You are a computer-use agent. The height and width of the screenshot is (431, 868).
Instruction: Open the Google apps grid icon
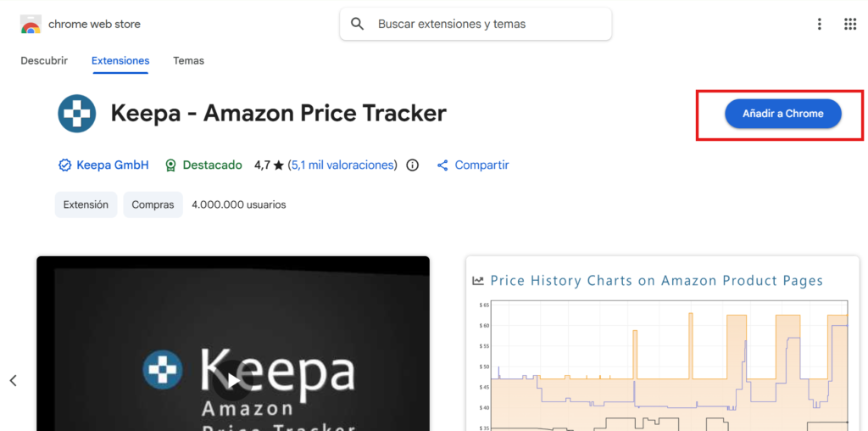pyautogui.click(x=850, y=24)
